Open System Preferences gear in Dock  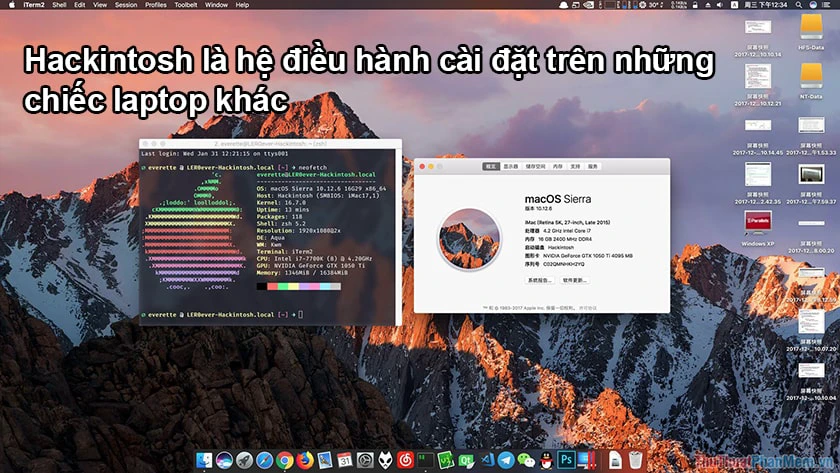[365, 460]
